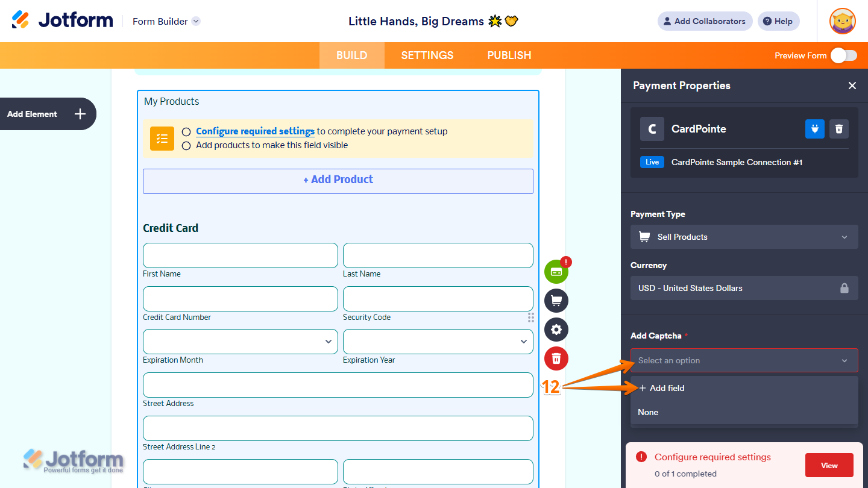Click the yellow checklist icon in notice
Image resolution: width=868 pixels, height=488 pixels.
(162, 139)
